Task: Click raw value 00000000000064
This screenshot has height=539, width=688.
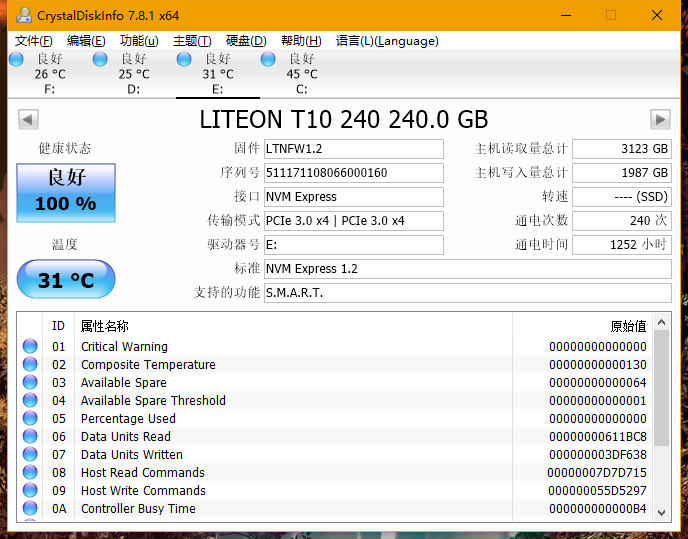Action: point(598,383)
